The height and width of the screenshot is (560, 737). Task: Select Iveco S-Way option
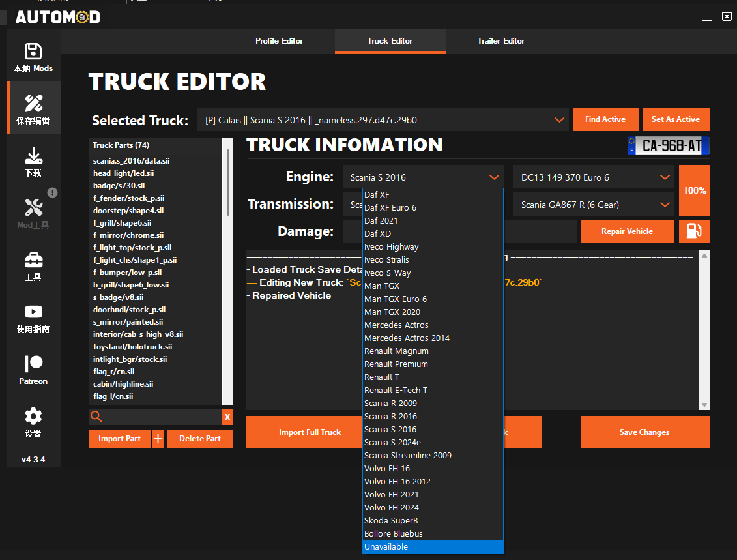433,273
